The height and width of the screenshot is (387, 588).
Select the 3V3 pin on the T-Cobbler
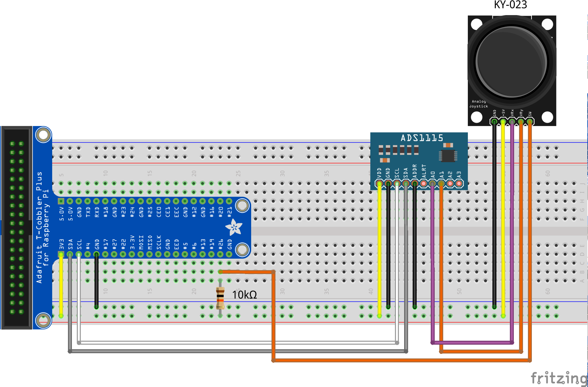click(61, 254)
